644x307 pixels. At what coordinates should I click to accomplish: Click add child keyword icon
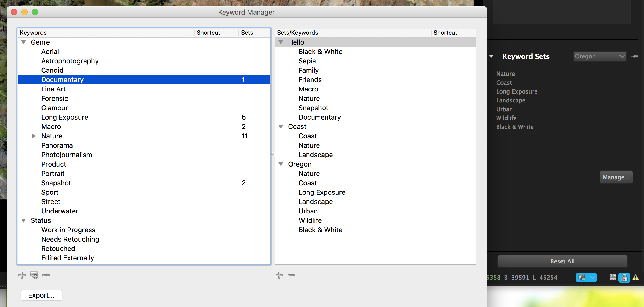34,275
